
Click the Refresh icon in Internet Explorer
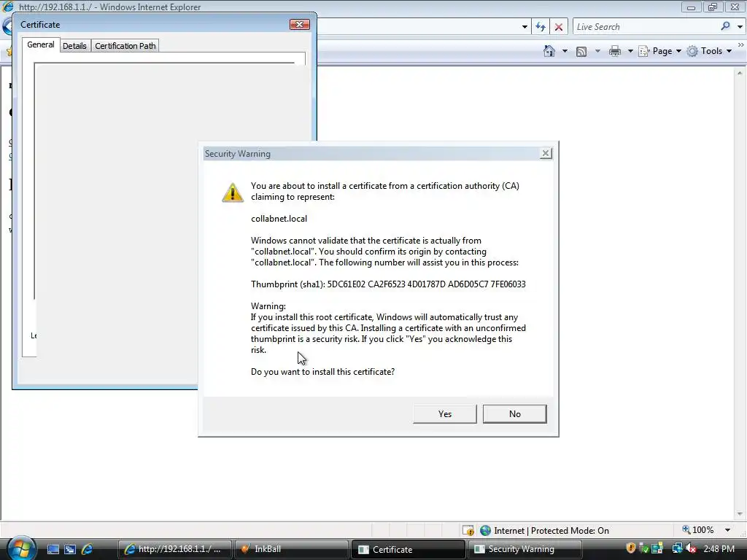click(541, 27)
